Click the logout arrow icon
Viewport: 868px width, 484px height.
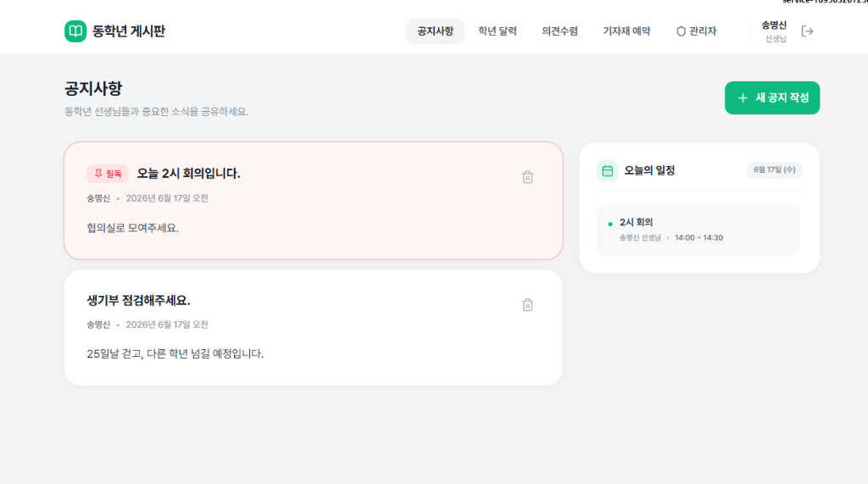coord(807,31)
